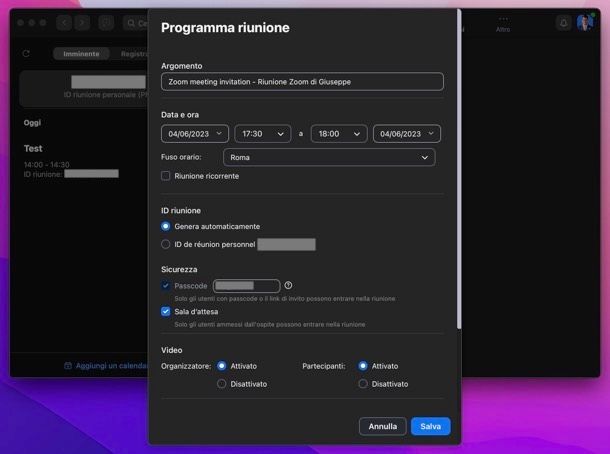The image size is (610, 454).
Task: Select Genera automaticamente radio option
Action: point(165,226)
